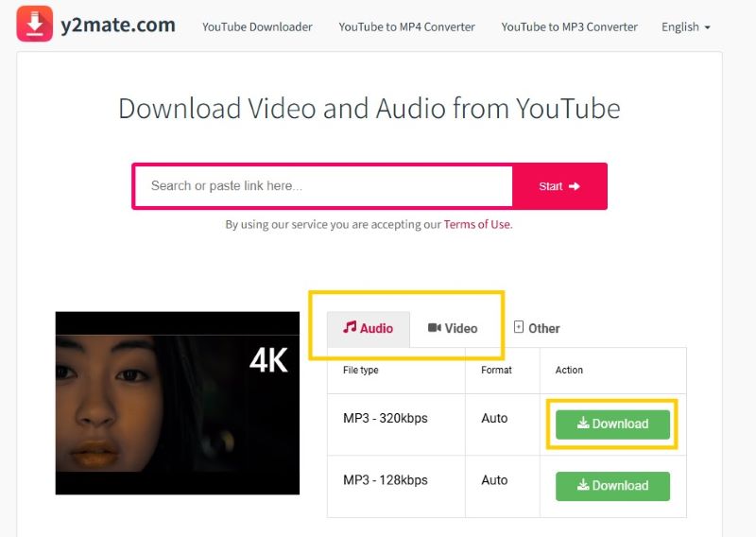The image size is (756, 537).
Task: Focus the search or paste link field
Action: point(322,186)
